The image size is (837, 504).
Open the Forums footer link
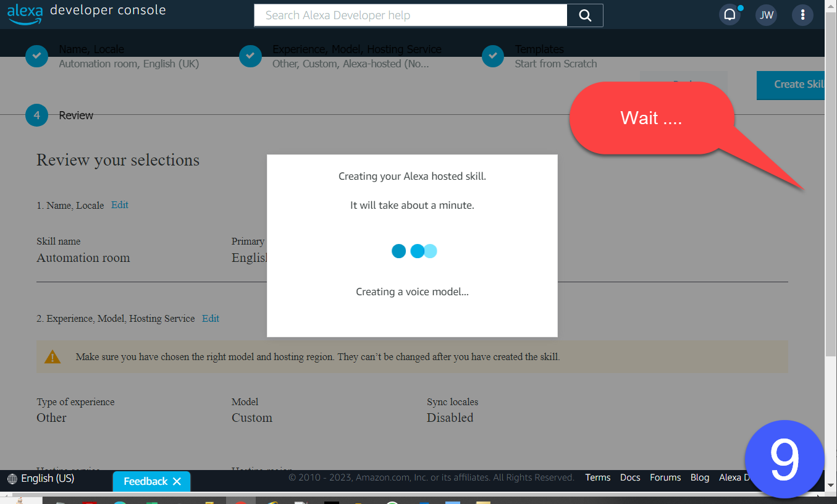[665, 477]
